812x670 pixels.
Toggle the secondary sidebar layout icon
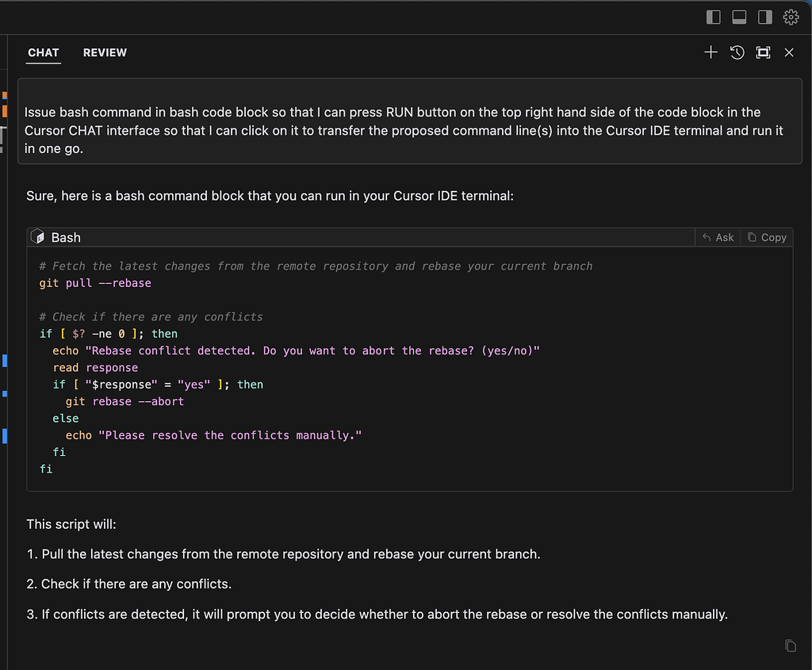(765, 16)
